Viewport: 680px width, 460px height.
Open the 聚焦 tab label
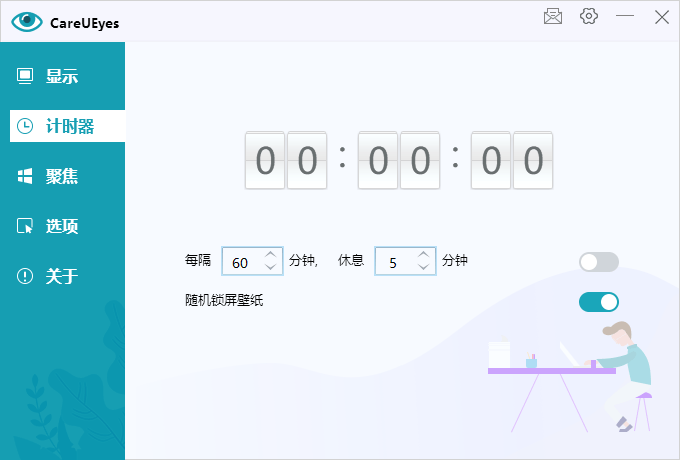[x=62, y=176]
